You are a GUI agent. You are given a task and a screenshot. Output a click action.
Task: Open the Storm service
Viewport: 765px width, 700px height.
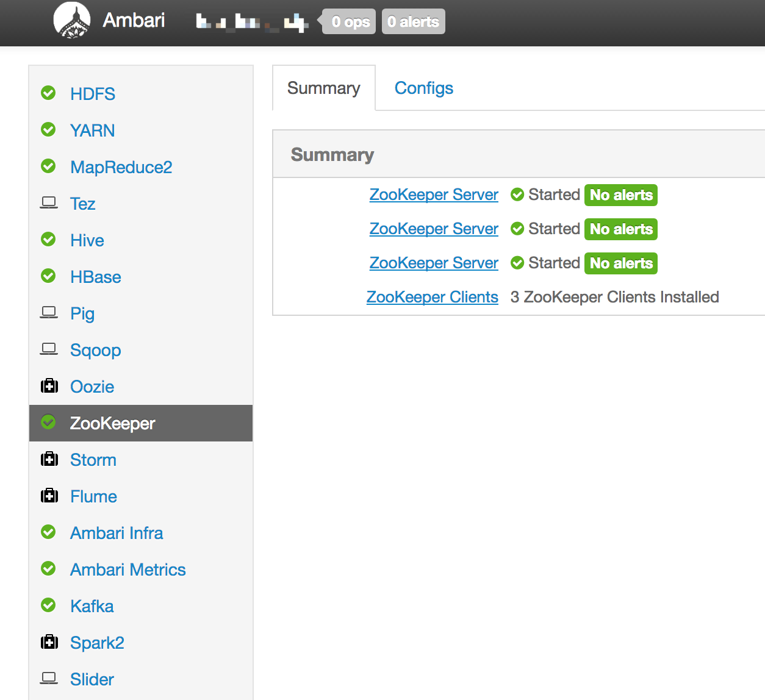coord(93,460)
